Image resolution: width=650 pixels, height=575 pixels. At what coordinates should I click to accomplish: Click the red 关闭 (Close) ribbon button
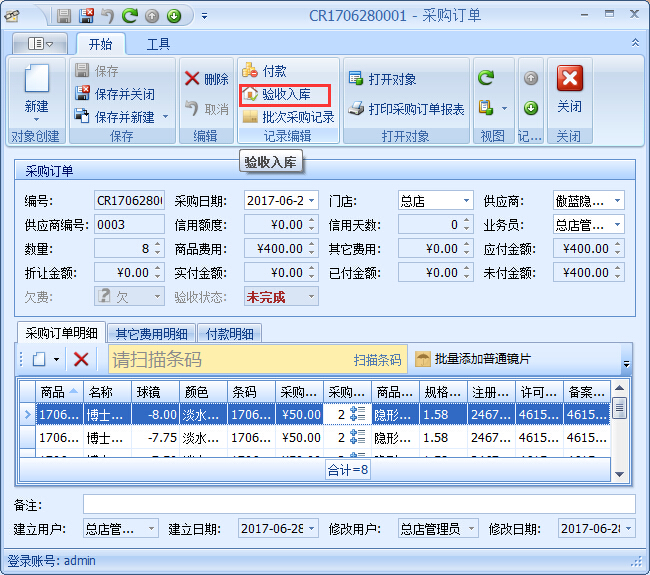click(569, 80)
